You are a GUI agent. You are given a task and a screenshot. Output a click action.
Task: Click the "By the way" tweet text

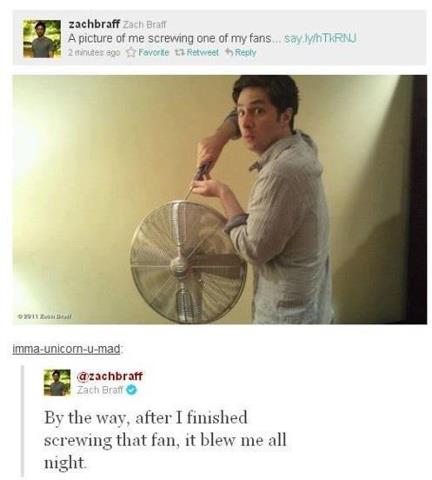point(165,440)
